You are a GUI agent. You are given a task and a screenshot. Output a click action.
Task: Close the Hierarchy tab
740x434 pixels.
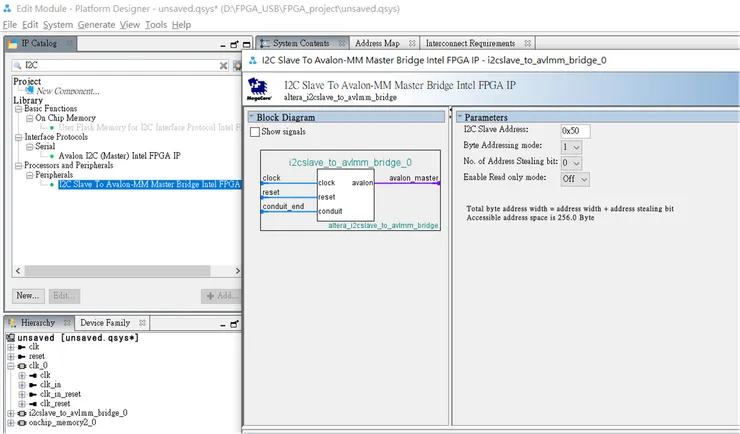pos(67,323)
